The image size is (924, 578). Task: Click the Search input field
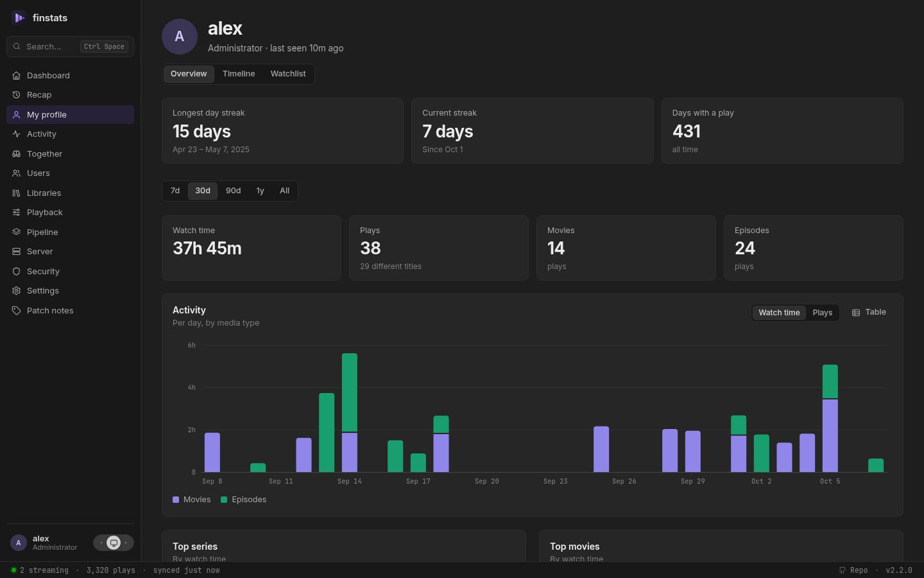(x=70, y=47)
